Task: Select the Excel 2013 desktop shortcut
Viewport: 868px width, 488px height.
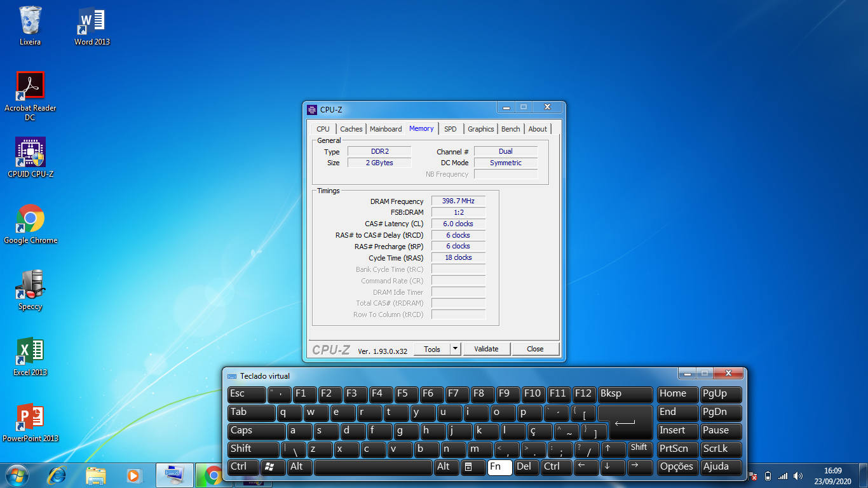Action: tap(30, 356)
